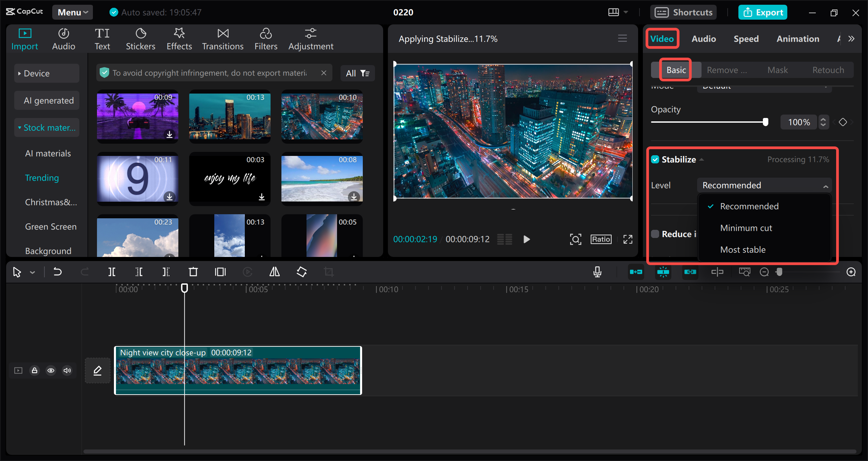Toggle visibility of the video track
This screenshot has width=868, height=461.
click(51, 370)
